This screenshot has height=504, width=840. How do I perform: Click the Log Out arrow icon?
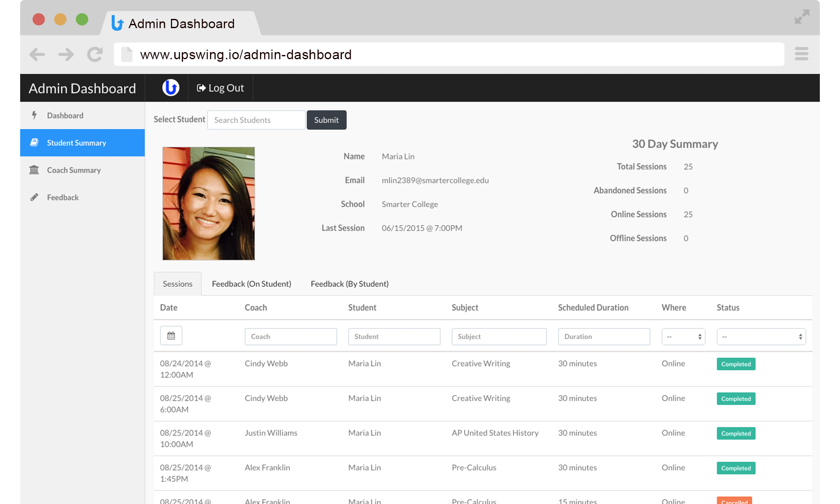pos(201,88)
